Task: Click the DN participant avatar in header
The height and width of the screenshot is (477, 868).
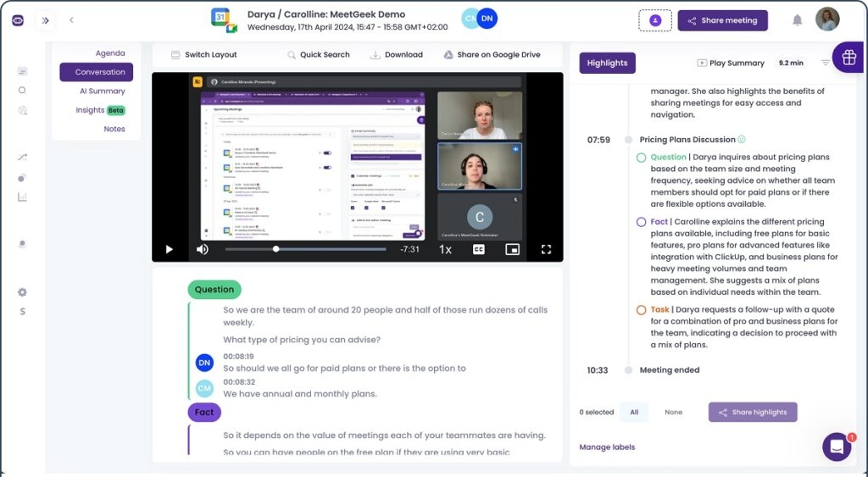Action: click(487, 19)
